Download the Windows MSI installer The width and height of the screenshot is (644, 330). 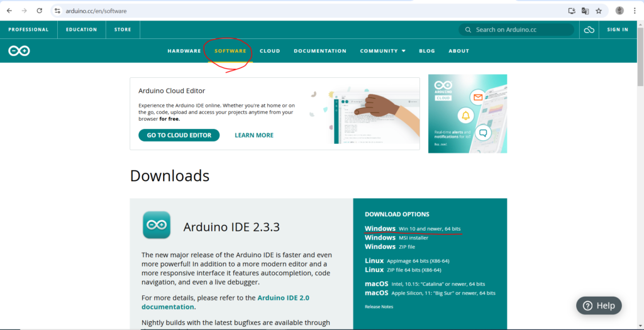point(396,238)
